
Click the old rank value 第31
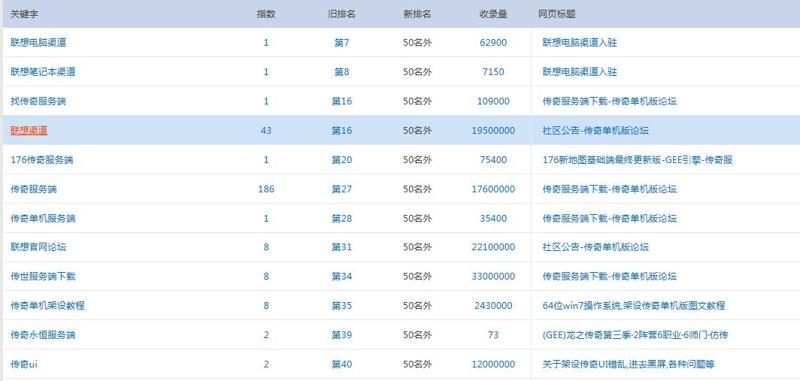point(341,247)
